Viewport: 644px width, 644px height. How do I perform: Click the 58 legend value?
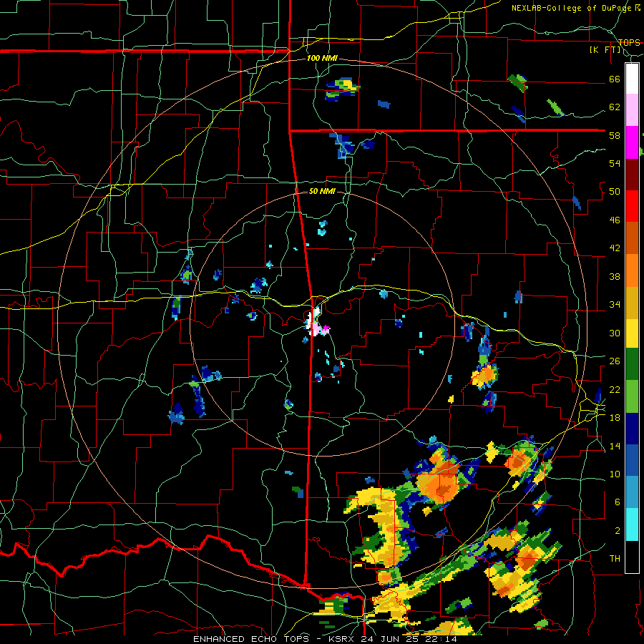click(615, 135)
